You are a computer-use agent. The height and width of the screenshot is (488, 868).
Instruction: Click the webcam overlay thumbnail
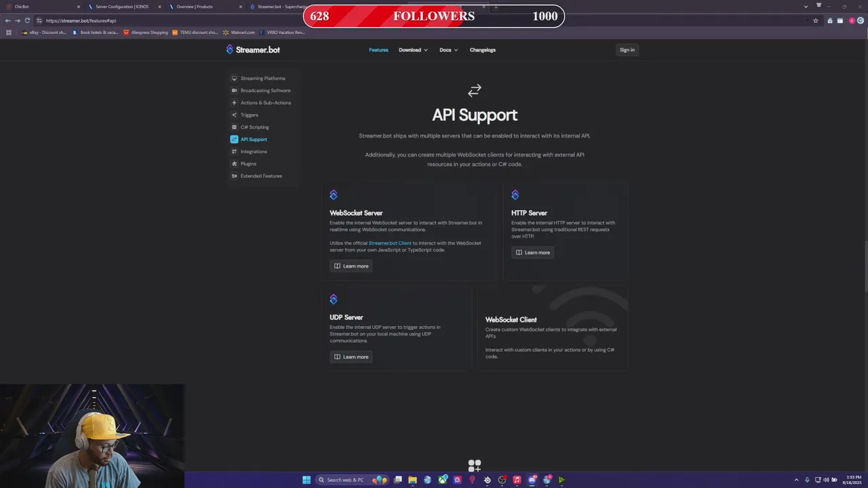click(x=92, y=436)
